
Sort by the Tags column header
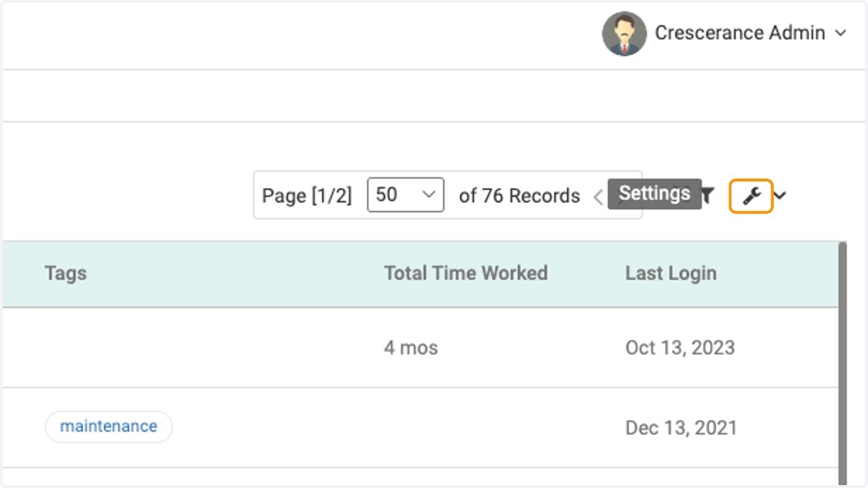point(66,273)
